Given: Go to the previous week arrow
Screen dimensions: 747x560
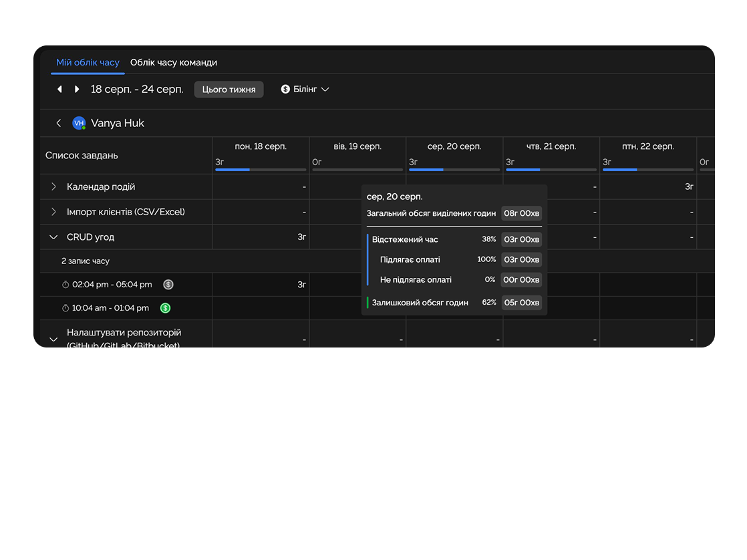Looking at the screenshot, I should 59,90.
